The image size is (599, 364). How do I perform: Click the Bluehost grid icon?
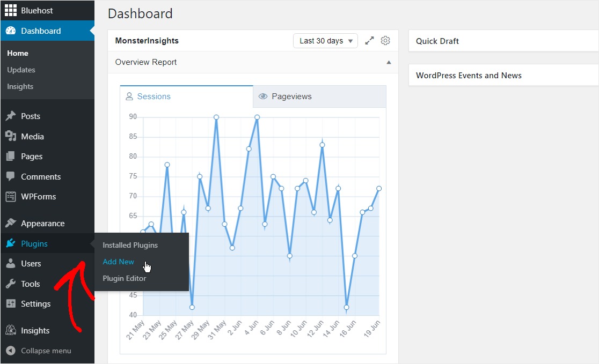tap(11, 10)
